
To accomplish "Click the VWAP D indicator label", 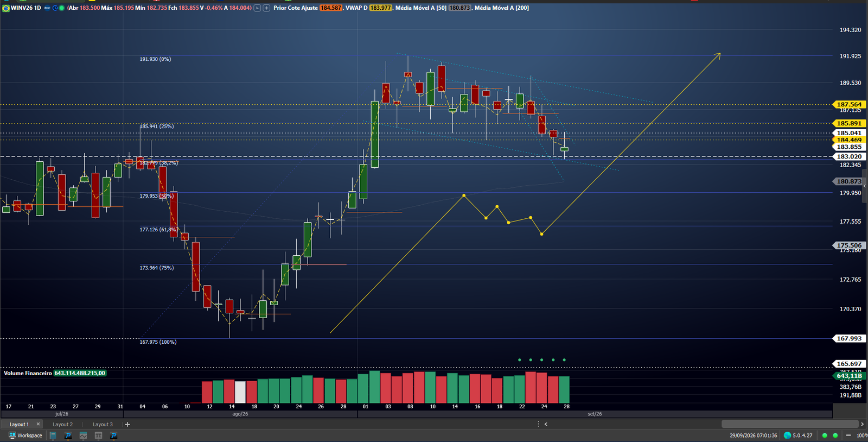I will 356,8.
